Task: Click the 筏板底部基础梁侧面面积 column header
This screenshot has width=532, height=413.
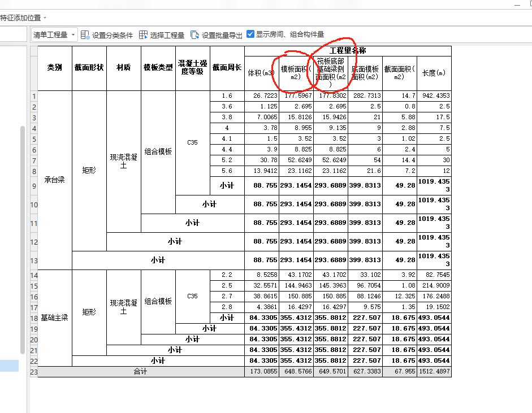Action: [x=331, y=73]
